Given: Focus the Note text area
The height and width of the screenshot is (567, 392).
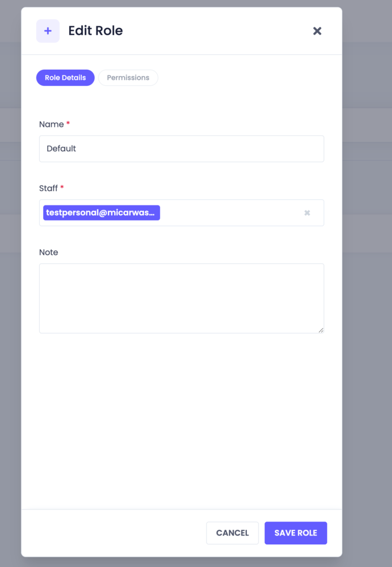Looking at the screenshot, I should point(181,298).
